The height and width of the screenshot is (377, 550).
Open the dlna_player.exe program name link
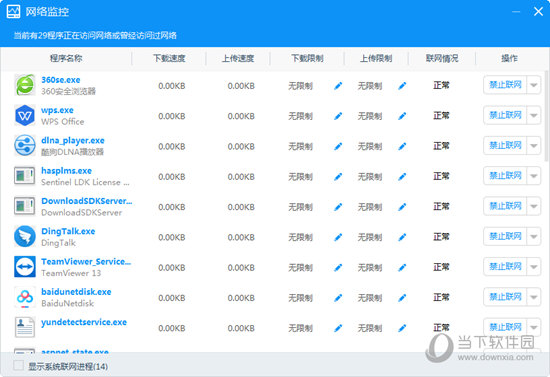[73, 140]
